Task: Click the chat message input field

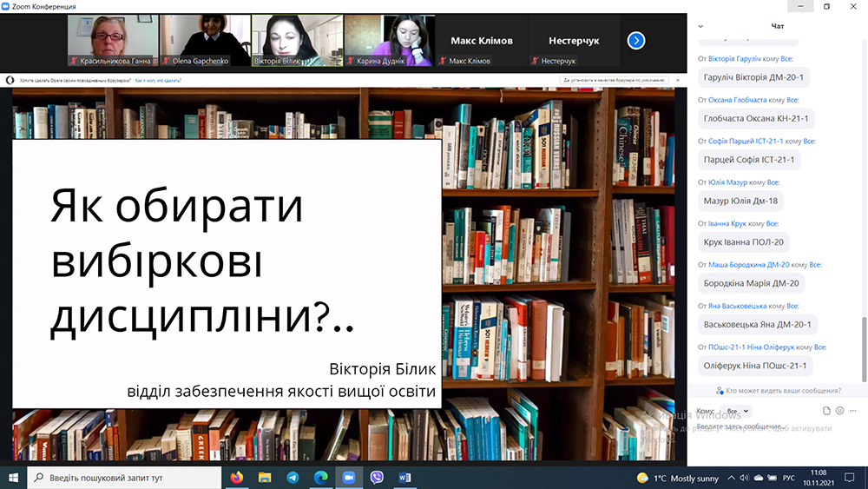Action: tap(764, 426)
